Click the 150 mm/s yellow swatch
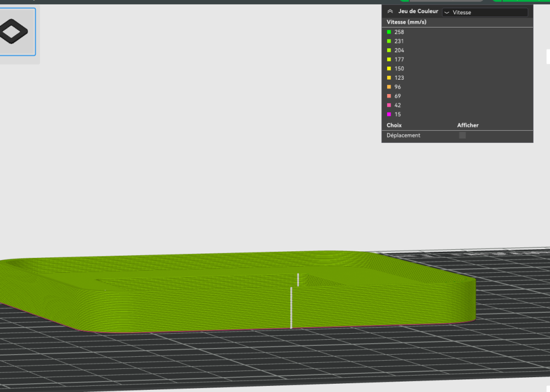 click(x=389, y=68)
